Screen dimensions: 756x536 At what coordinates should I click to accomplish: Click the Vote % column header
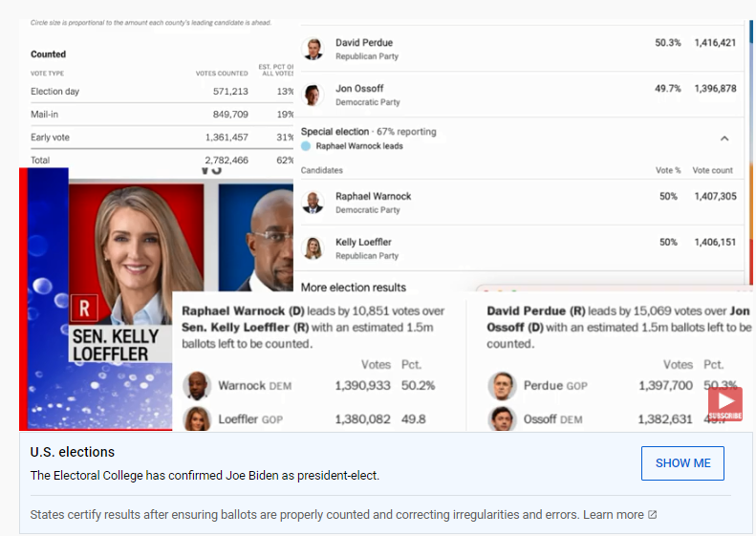click(668, 170)
